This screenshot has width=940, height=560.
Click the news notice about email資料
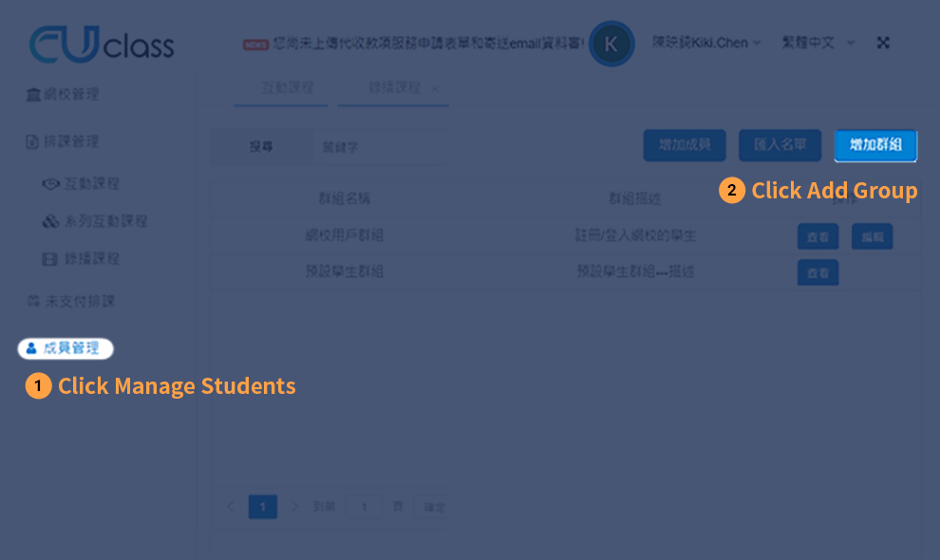point(428,43)
